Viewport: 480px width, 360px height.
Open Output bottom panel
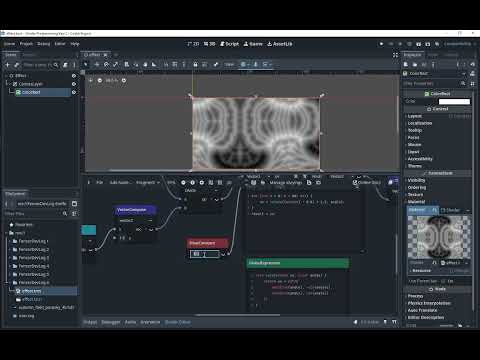90,322
